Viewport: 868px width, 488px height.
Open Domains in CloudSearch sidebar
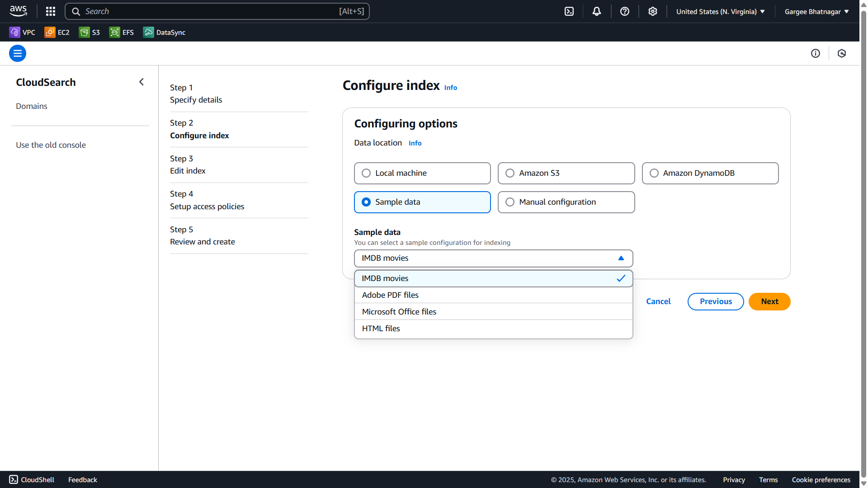32,106
